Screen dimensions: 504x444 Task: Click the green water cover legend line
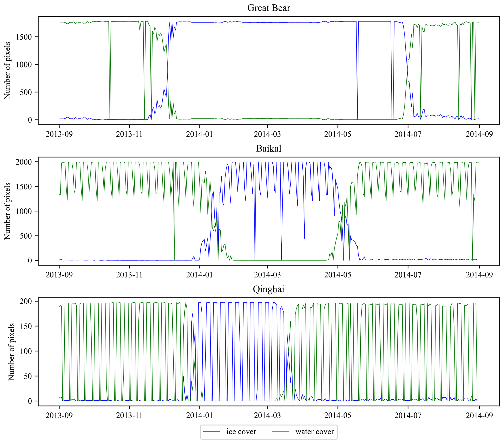click(x=281, y=431)
